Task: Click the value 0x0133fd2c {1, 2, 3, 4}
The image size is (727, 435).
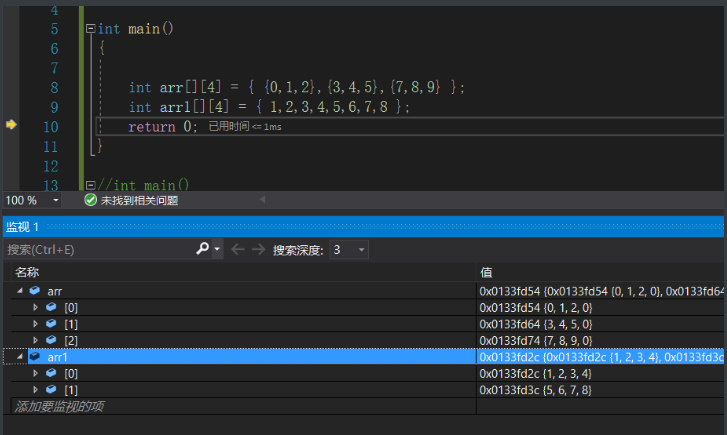Action: point(536,374)
